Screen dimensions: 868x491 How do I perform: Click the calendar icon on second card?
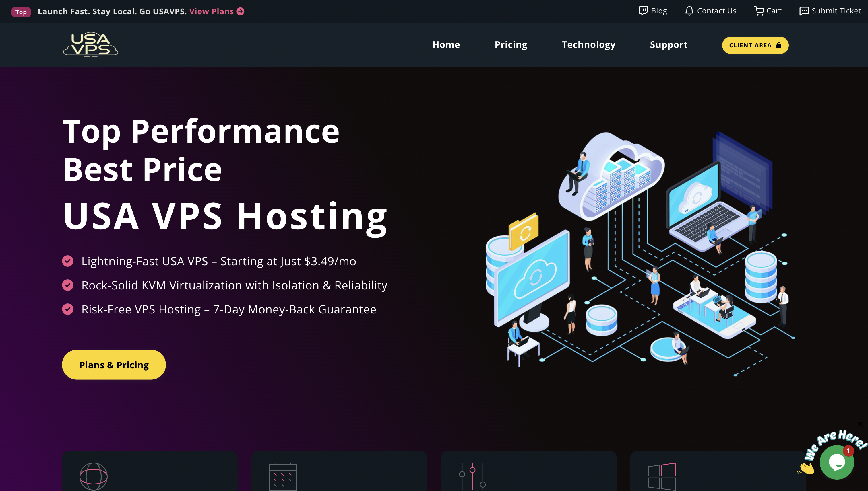[283, 476]
